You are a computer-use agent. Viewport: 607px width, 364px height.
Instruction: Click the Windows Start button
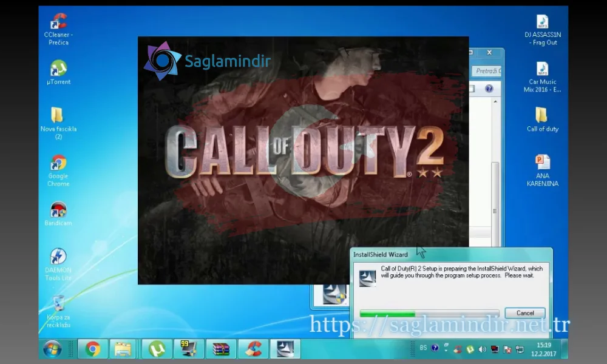(x=52, y=349)
